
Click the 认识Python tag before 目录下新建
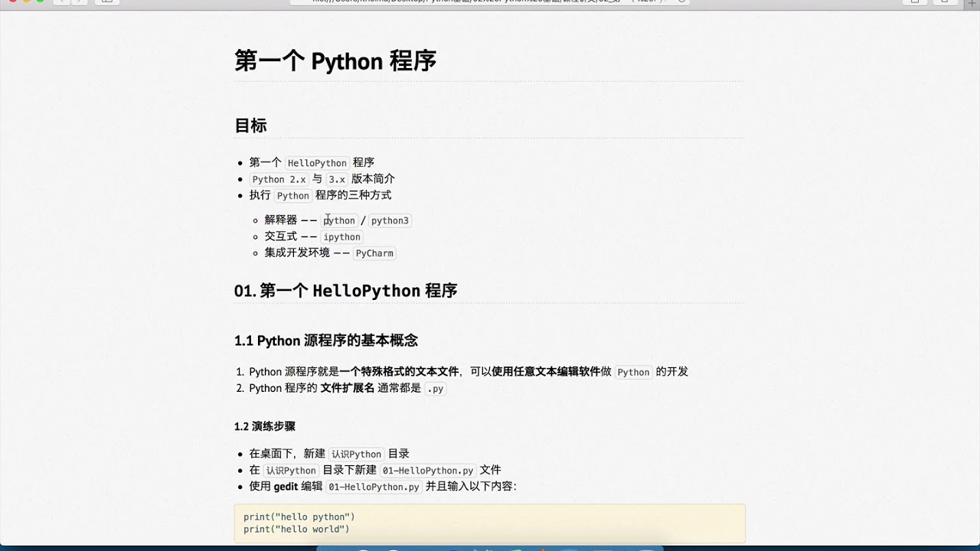(x=291, y=471)
